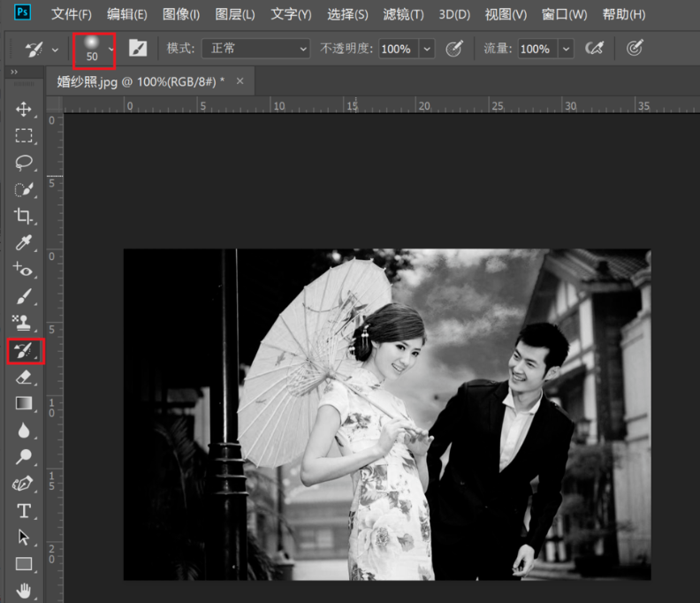Select the Rectangular Marquee tool
The image size is (700, 603).
(x=24, y=135)
